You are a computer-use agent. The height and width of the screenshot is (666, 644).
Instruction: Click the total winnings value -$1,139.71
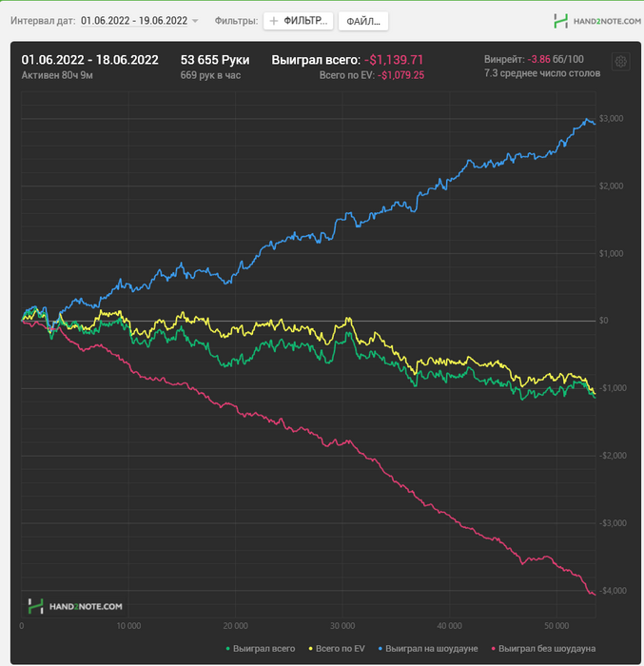coord(394,60)
